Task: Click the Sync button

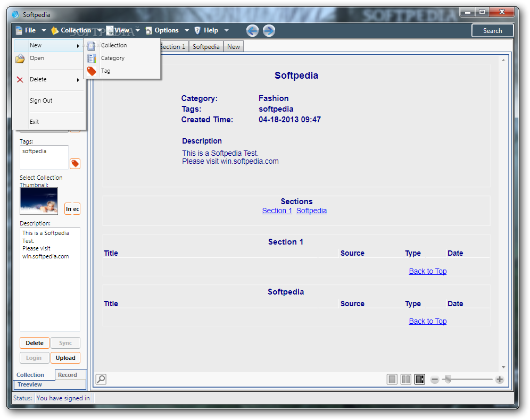Action: tap(65, 343)
